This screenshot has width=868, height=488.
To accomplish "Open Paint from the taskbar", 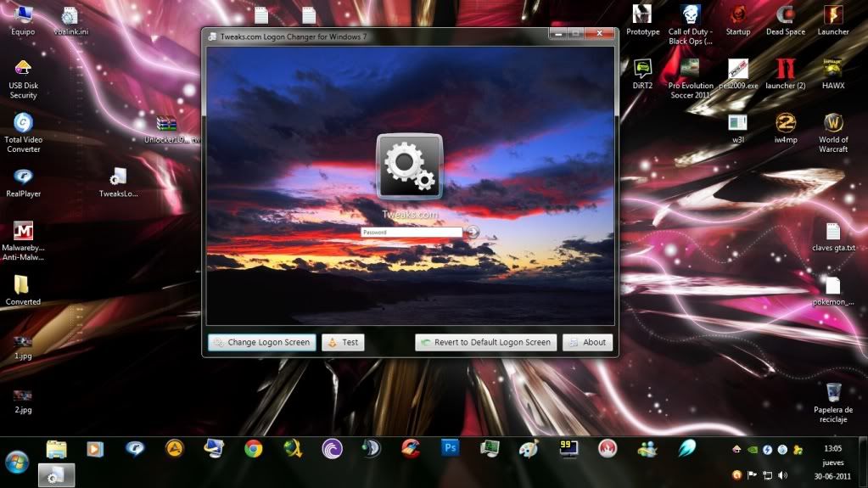I will (x=529, y=449).
